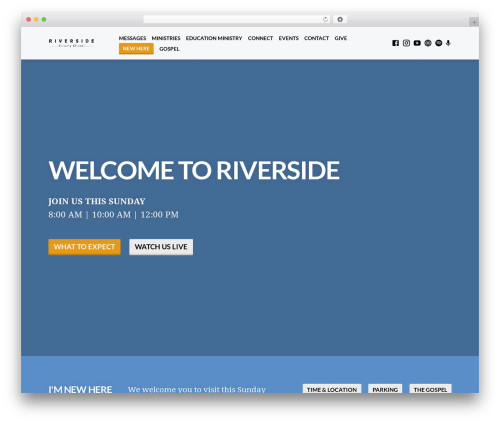Go to the Events page
The image size is (500, 423).
point(289,38)
